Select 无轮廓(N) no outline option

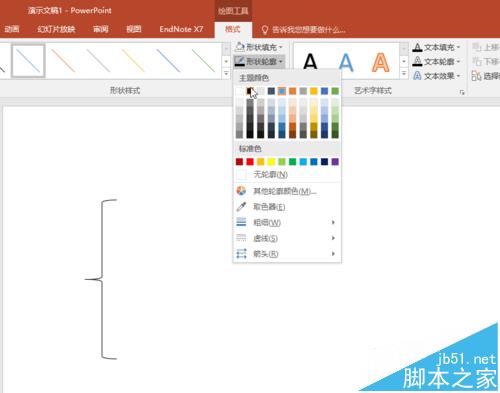pyautogui.click(x=287, y=174)
